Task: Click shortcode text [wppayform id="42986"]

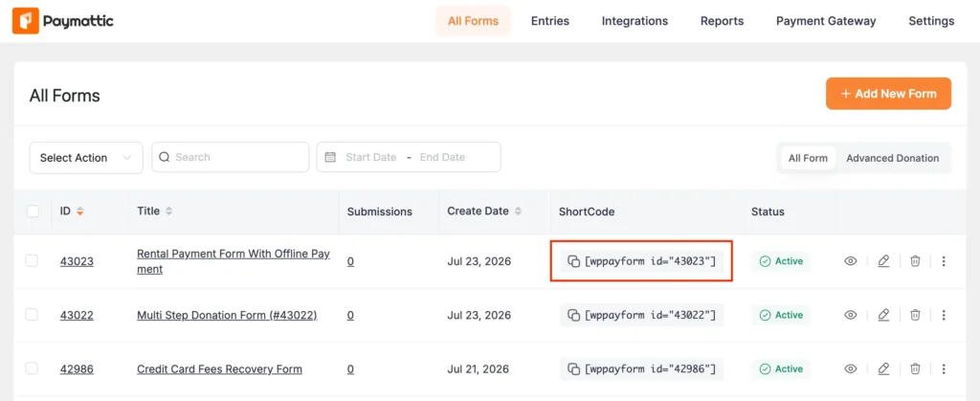Action: pyautogui.click(x=650, y=368)
